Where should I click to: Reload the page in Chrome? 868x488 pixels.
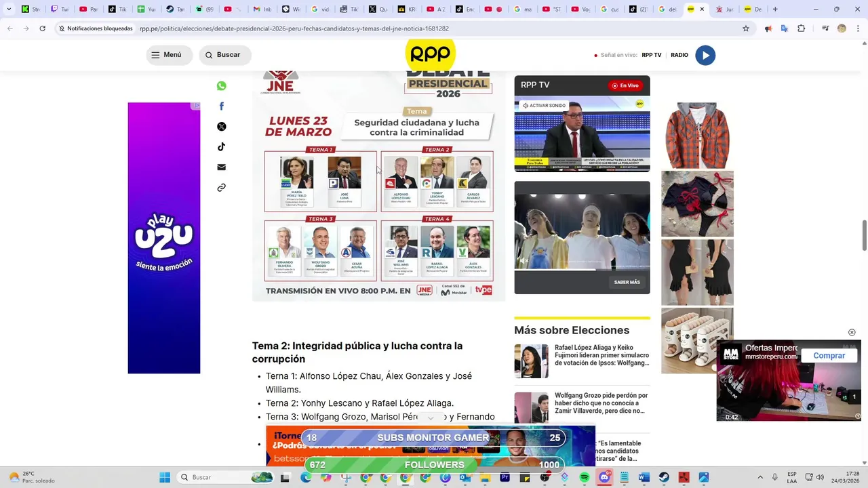[x=42, y=28]
